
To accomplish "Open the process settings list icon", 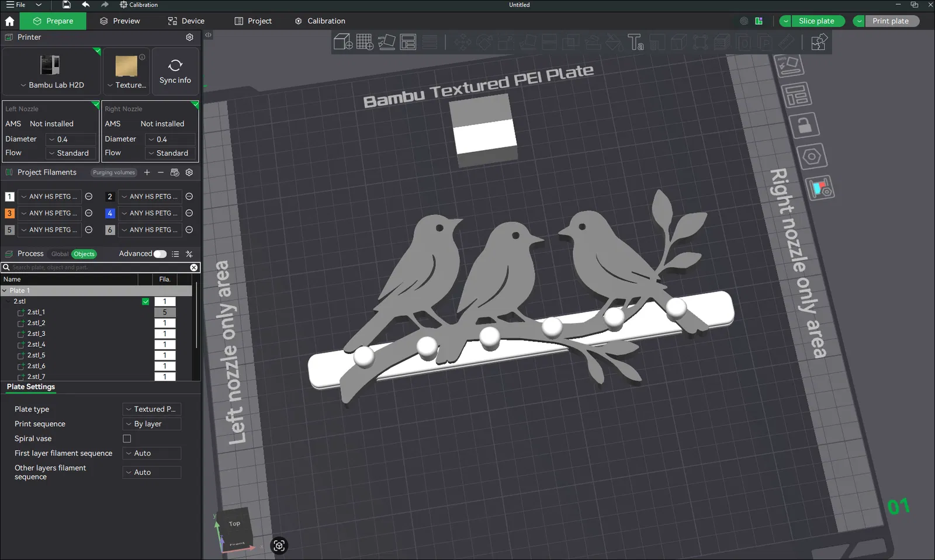I will 175,254.
